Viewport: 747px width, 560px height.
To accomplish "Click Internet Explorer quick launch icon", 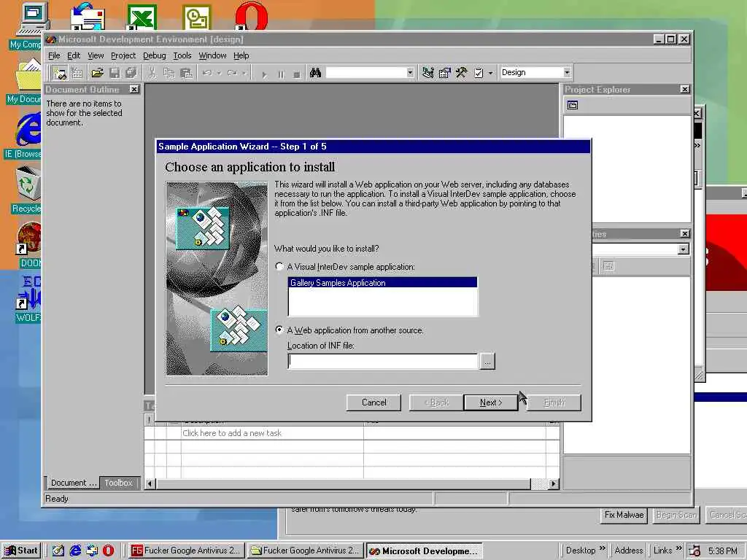I will click(75, 551).
